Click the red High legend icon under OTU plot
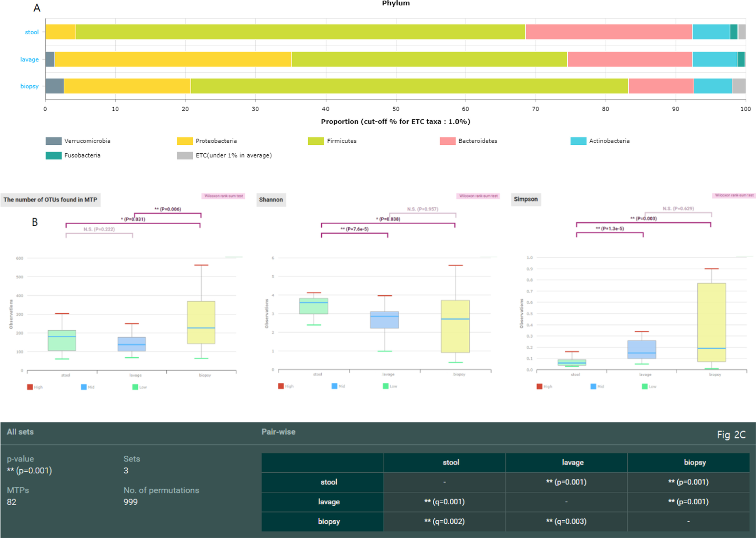Image resolution: width=756 pixels, height=538 pixels. tap(30, 387)
